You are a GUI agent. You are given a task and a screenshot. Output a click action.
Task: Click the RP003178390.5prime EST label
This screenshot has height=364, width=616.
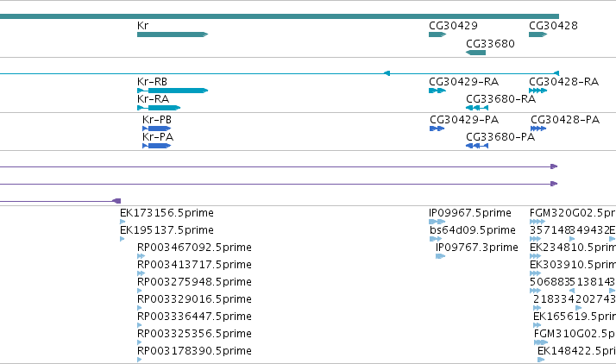tap(194, 351)
